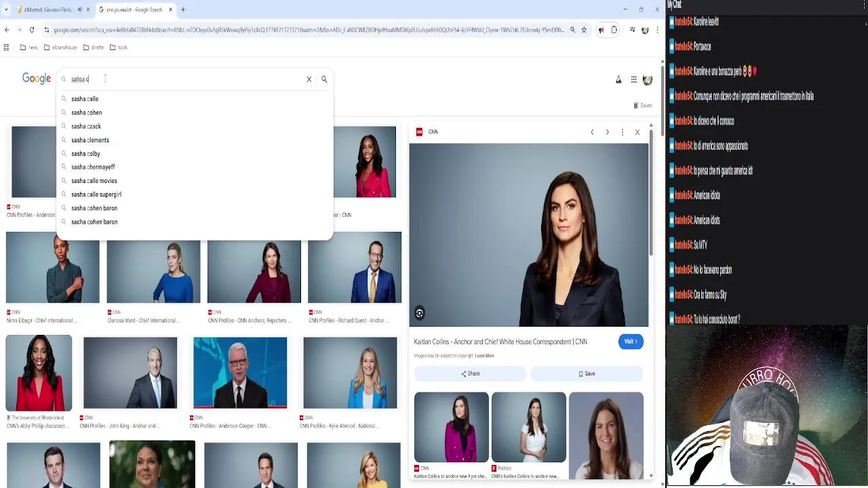This screenshot has width=868, height=488.
Task: Open related image Kaitlan Collins to anchor new 9 pm
Action: pos(451,427)
